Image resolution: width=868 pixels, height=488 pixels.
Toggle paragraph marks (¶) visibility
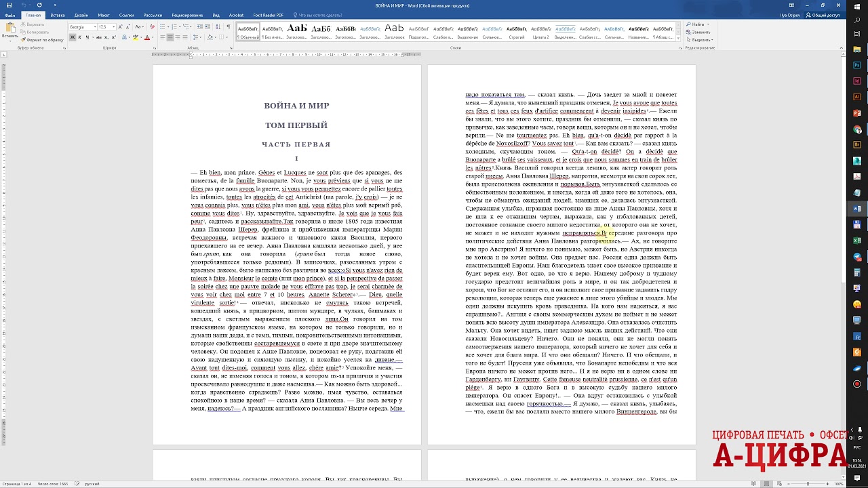[x=228, y=27]
